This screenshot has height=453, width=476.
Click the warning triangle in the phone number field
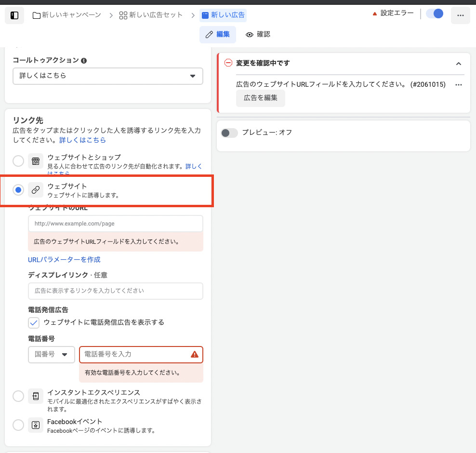coord(195,354)
